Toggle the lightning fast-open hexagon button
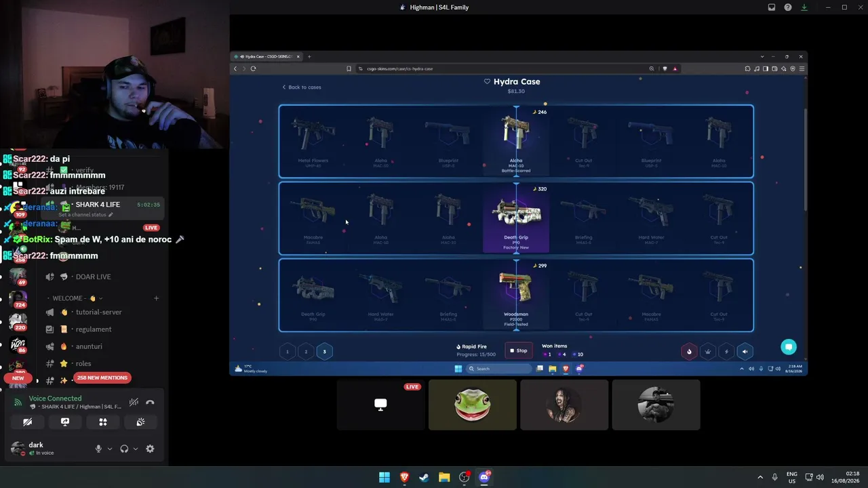This screenshot has width=868, height=488. (x=726, y=351)
